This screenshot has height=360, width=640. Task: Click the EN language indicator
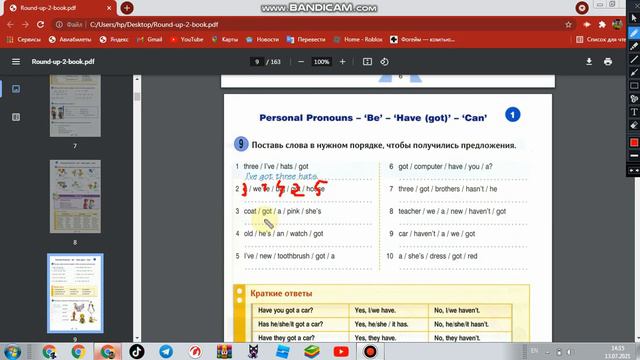(534, 351)
